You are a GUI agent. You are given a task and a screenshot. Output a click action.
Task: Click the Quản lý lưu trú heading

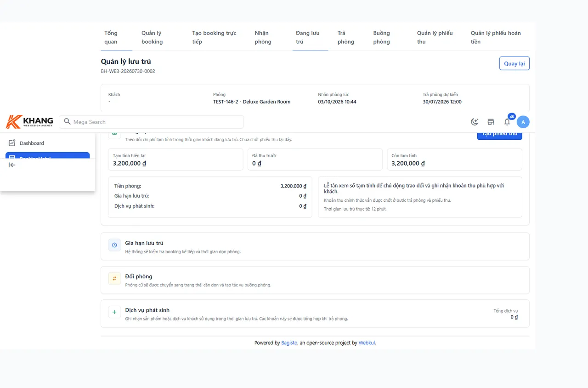126,62
